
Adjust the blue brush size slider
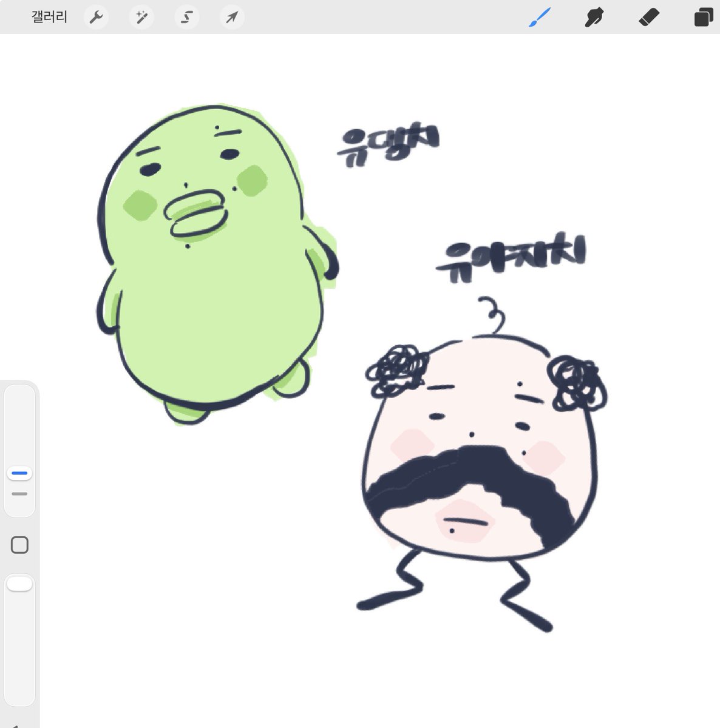click(x=19, y=472)
